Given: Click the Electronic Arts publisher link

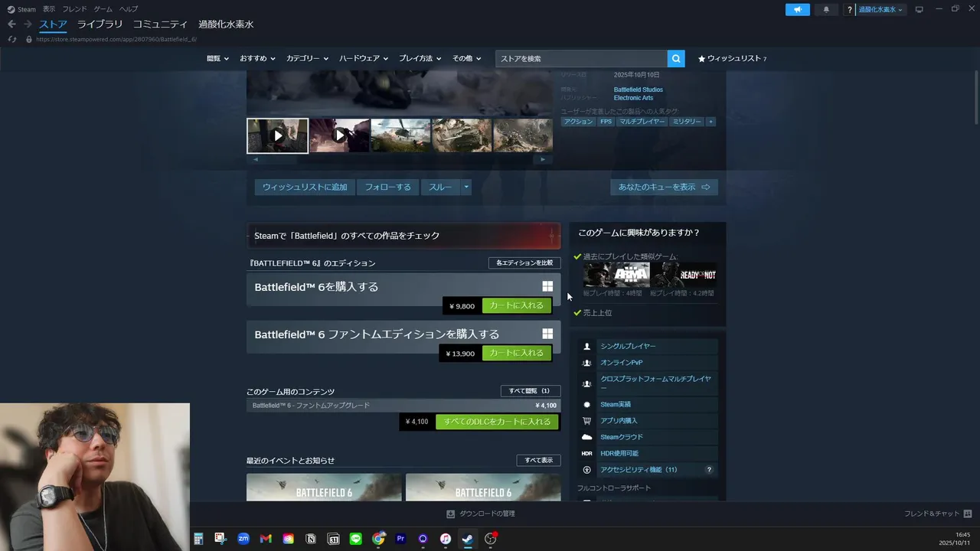Looking at the screenshot, I should pos(633,98).
